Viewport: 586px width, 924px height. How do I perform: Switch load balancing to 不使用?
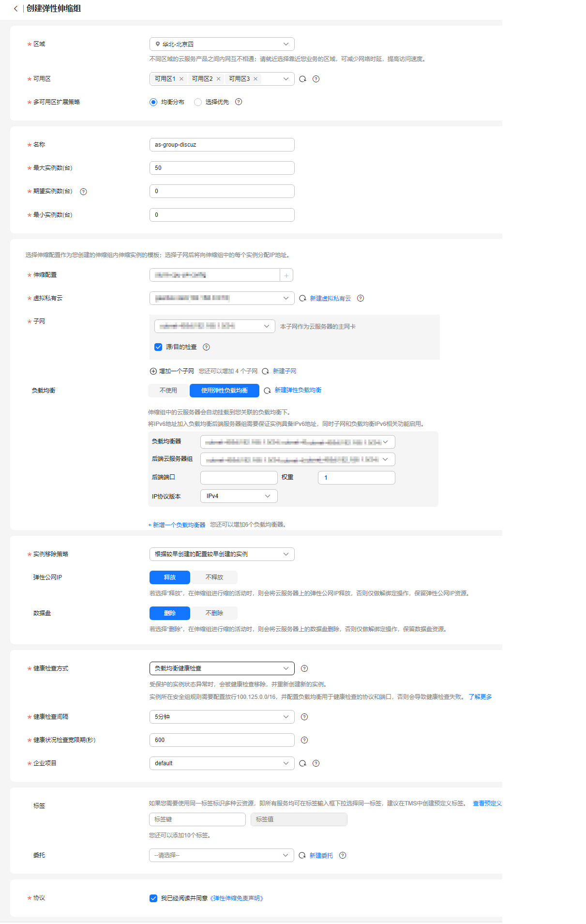(x=168, y=391)
